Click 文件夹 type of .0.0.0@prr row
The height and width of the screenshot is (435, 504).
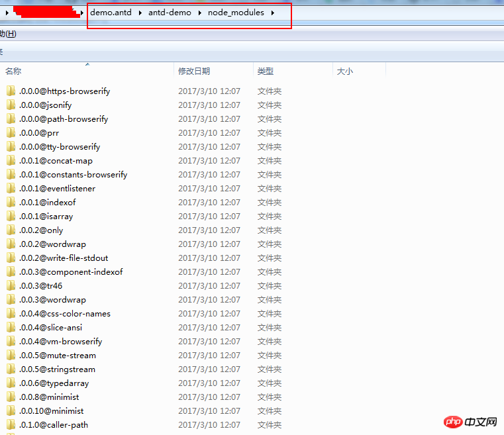click(270, 132)
